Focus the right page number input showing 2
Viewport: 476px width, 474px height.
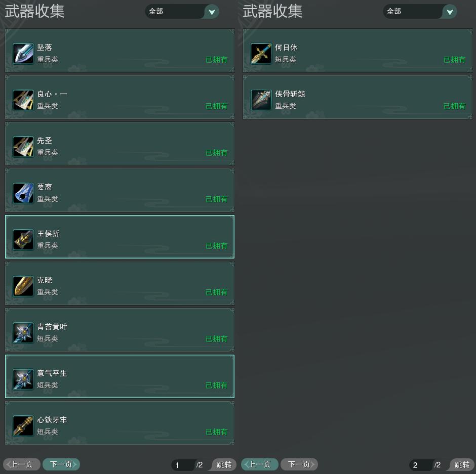coord(421,465)
